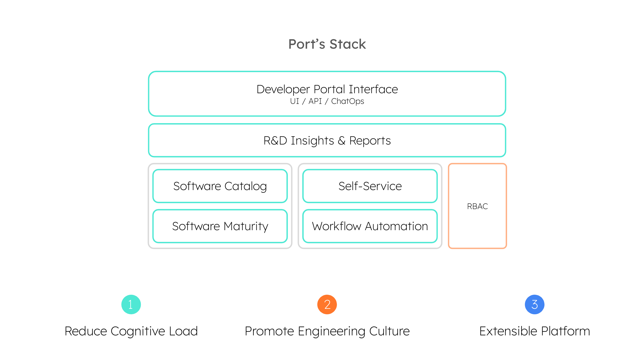Select the Software Maturity box

click(220, 226)
